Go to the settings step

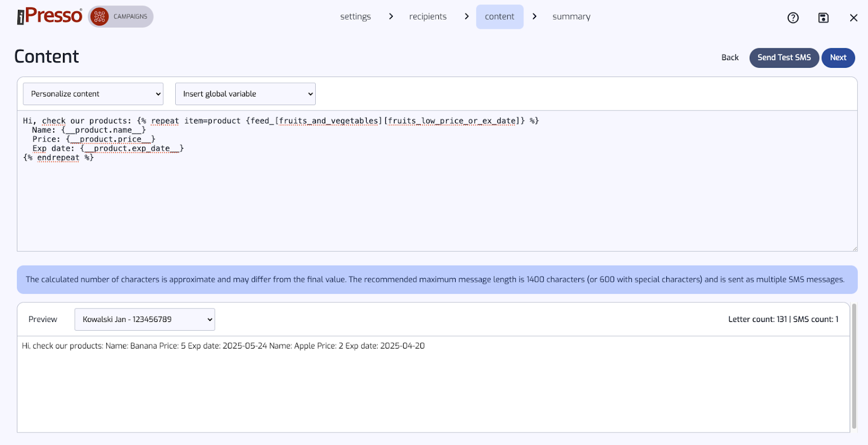(355, 17)
